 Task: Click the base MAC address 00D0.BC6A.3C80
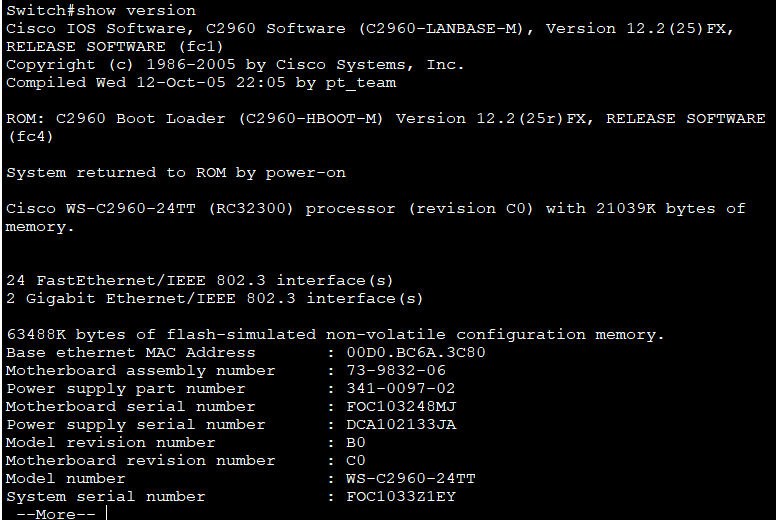pyautogui.click(x=416, y=352)
